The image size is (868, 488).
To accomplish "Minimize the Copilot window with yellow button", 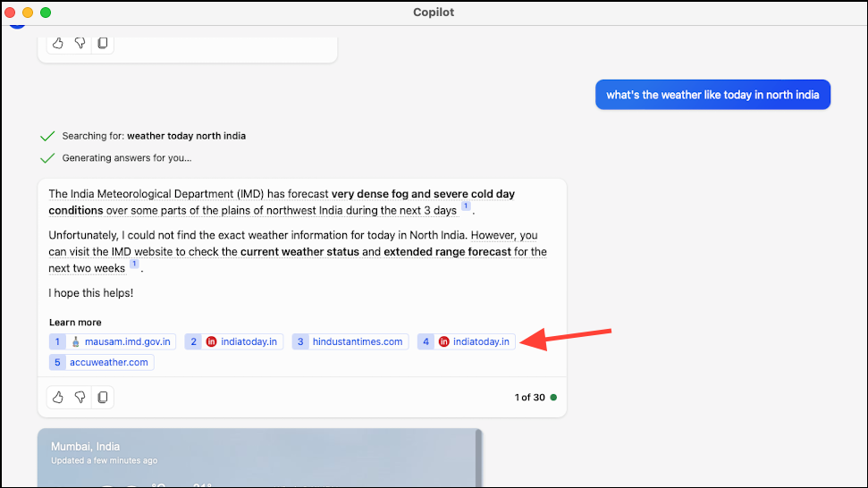I will tap(28, 13).
